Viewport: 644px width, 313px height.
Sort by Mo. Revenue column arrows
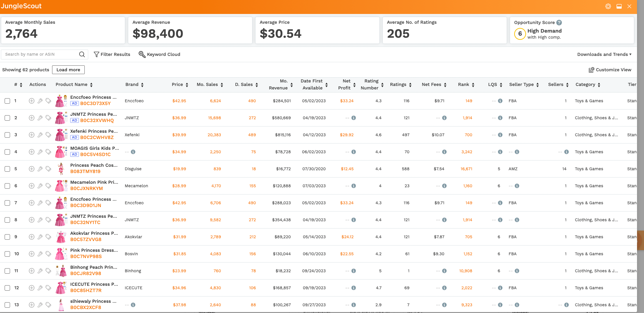point(292,85)
